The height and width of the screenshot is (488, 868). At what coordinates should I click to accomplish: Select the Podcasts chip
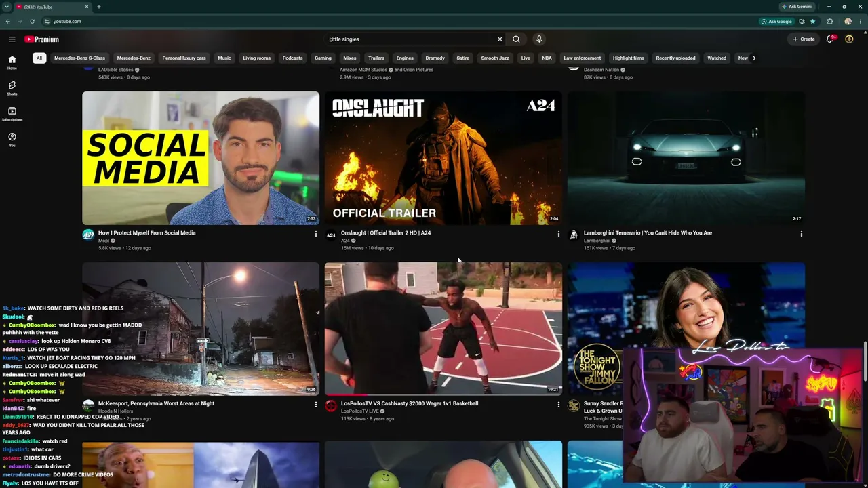tap(292, 58)
